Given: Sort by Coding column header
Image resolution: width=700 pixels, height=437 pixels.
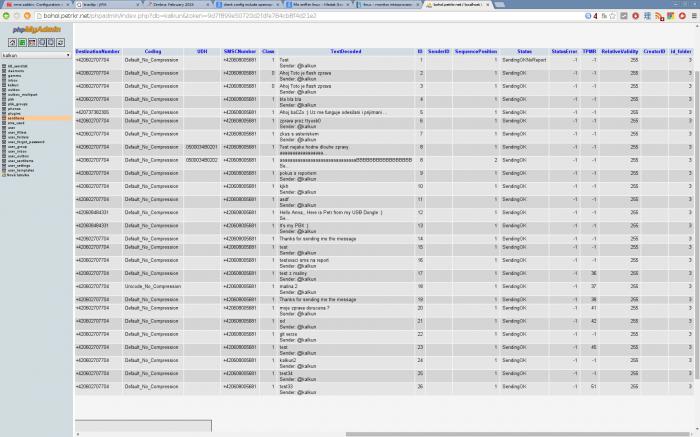Looking at the screenshot, I should tap(153, 52).
